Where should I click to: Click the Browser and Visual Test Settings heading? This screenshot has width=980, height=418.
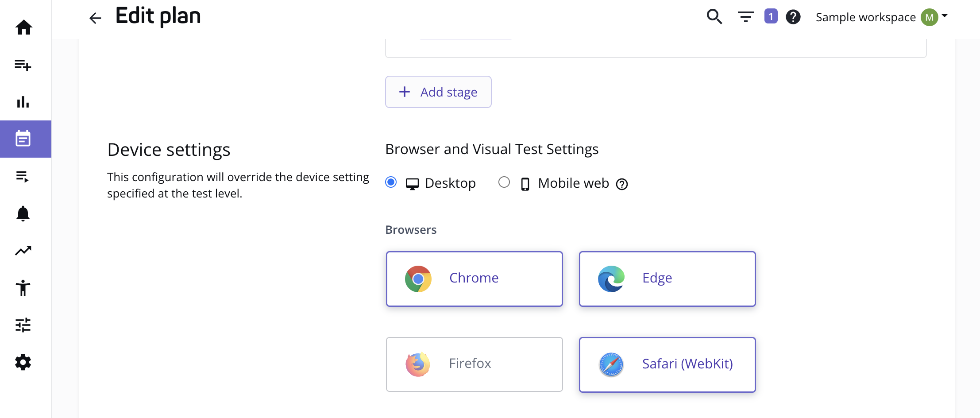tap(492, 149)
